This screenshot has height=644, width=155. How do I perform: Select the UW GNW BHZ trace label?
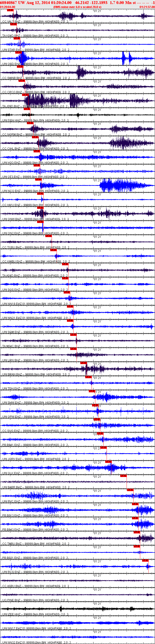pyautogui.click(x=35, y=219)
